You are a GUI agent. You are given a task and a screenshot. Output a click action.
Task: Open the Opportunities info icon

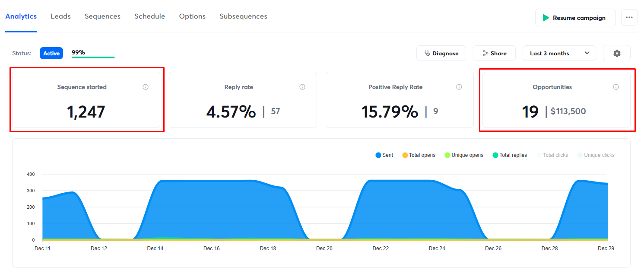615,86
